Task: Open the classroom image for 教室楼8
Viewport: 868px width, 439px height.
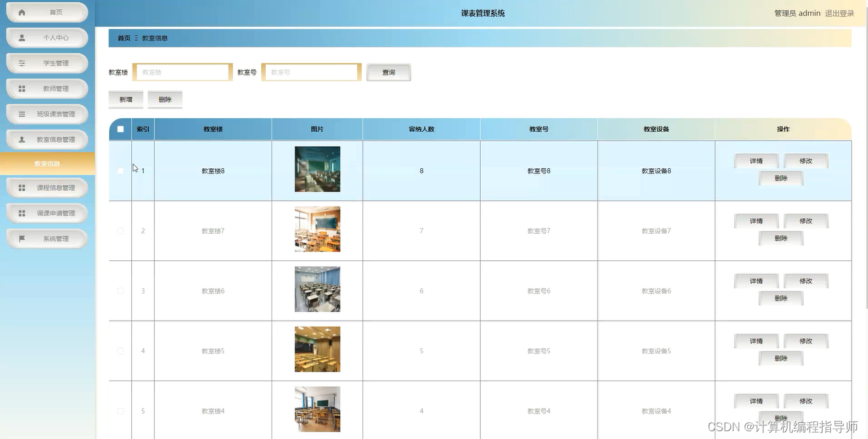Action: 317,169
